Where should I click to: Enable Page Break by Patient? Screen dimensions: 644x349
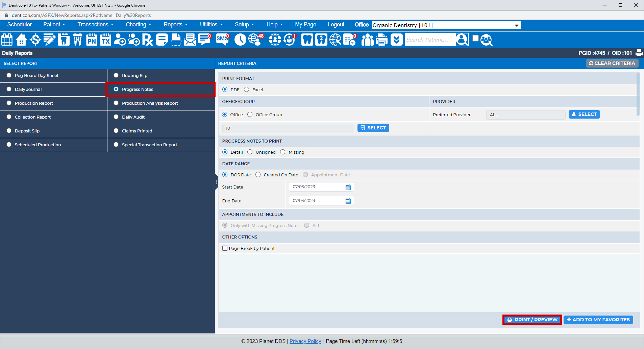[225, 248]
